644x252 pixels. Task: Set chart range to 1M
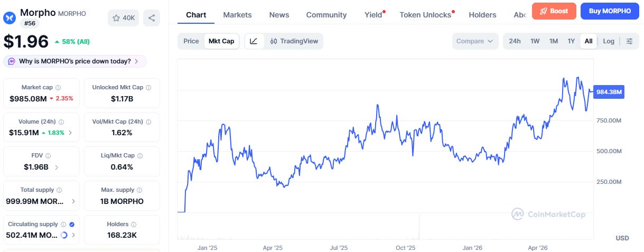click(554, 41)
